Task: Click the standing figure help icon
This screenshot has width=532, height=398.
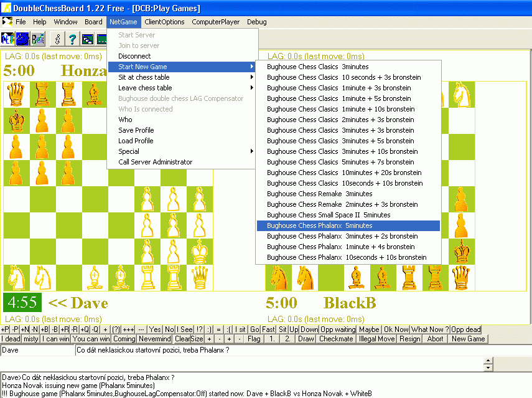Action: [57, 39]
